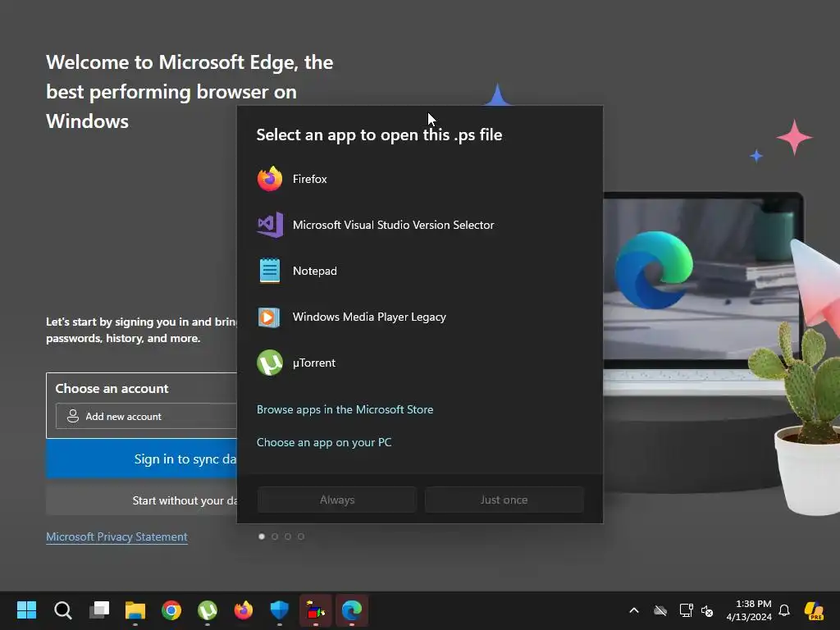Screen dimensions: 840x630
Task: Select the Firefox app icon in the list
Action: tap(269, 179)
